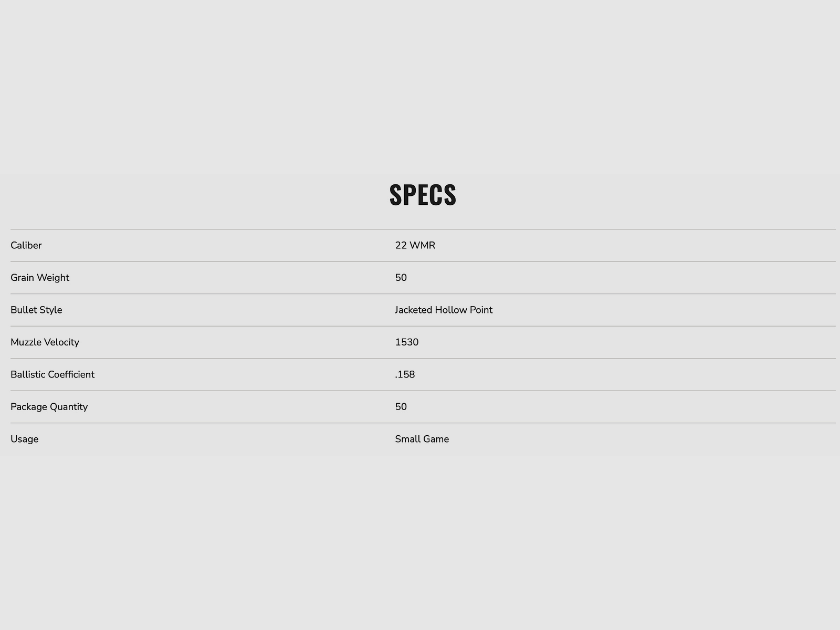Viewport: 840px width, 630px height.
Task: Click the Package Quantity label
Action: [x=49, y=407]
